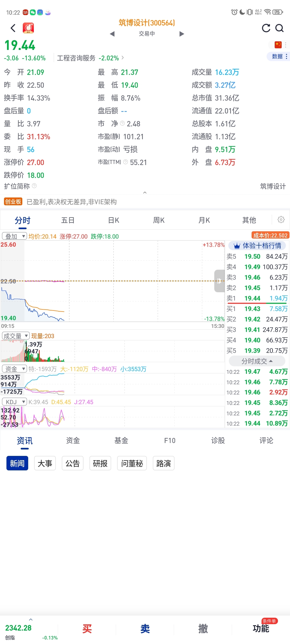
Task: Tap the KDJ indicator chart
Action: pos(113,417)
